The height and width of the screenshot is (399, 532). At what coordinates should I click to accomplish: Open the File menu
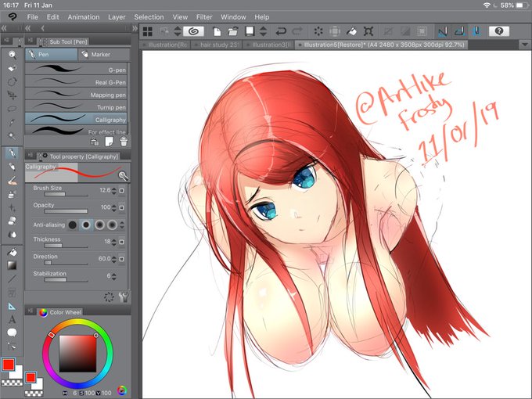[x=33, y=17]
